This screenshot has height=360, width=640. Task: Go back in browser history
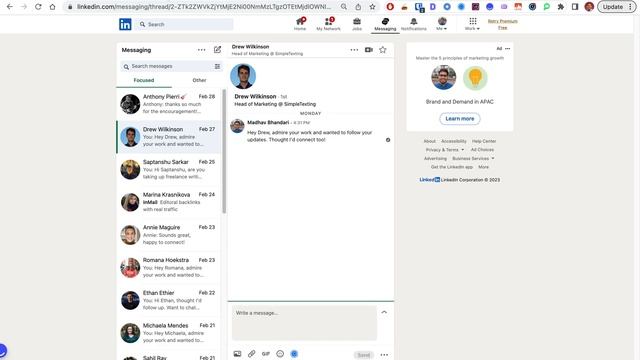click(10, 7)
